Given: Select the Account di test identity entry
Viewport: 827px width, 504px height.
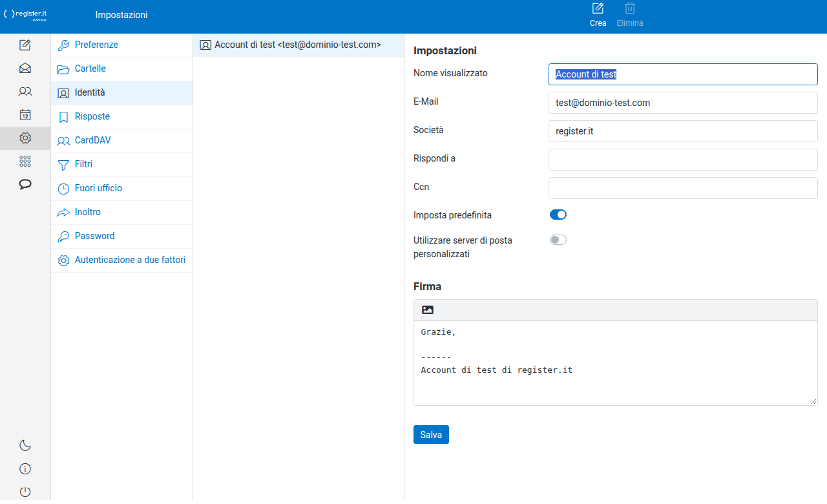Looking at the screenshot, I should pyautogui.click(x=298, y=45).
